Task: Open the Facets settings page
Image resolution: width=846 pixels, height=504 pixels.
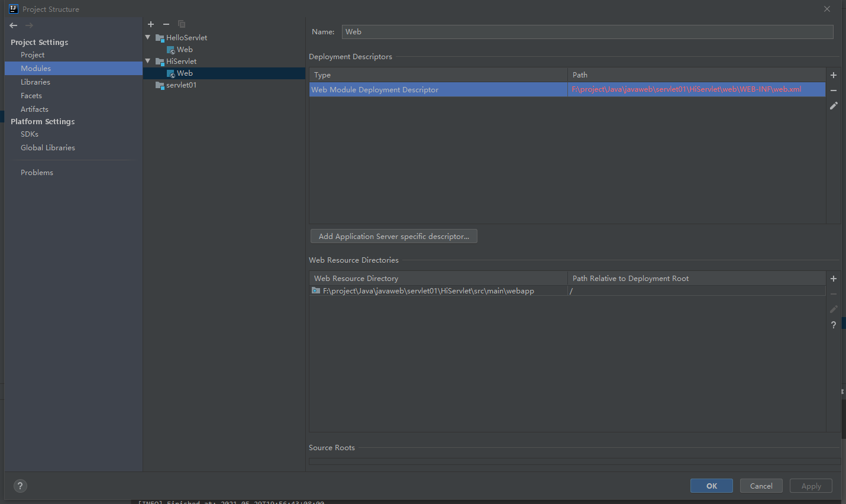Action: point(31,96)
